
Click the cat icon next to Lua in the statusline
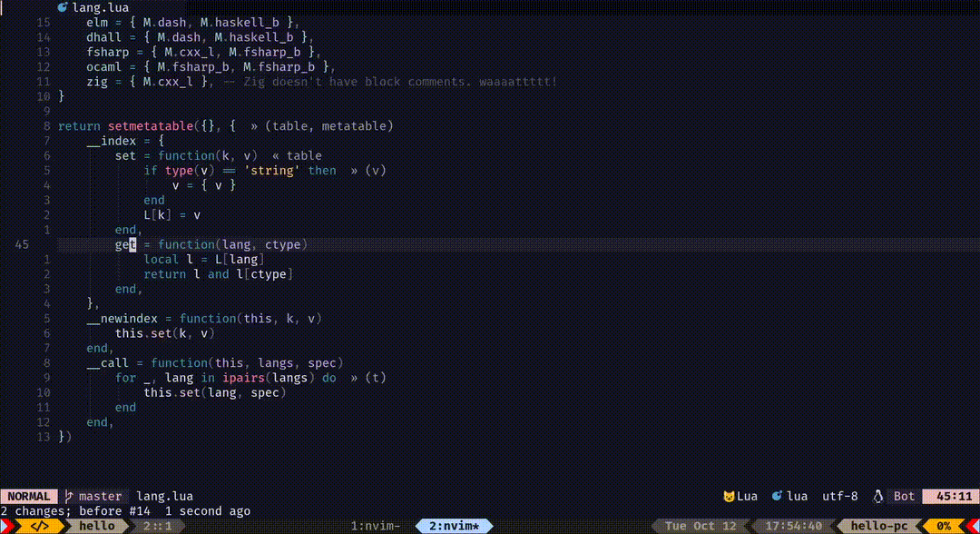pyautogui.click(x=729, y=497)
